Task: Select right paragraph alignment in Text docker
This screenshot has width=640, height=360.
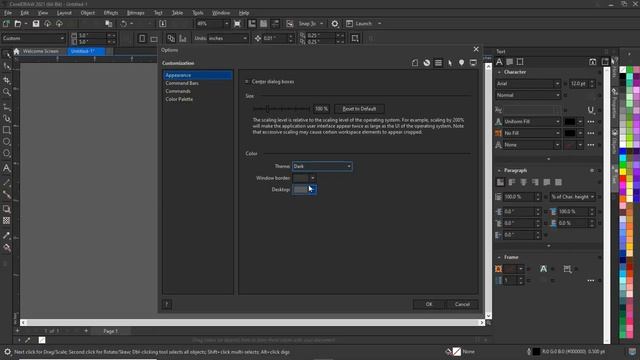Action: (535, 182)
